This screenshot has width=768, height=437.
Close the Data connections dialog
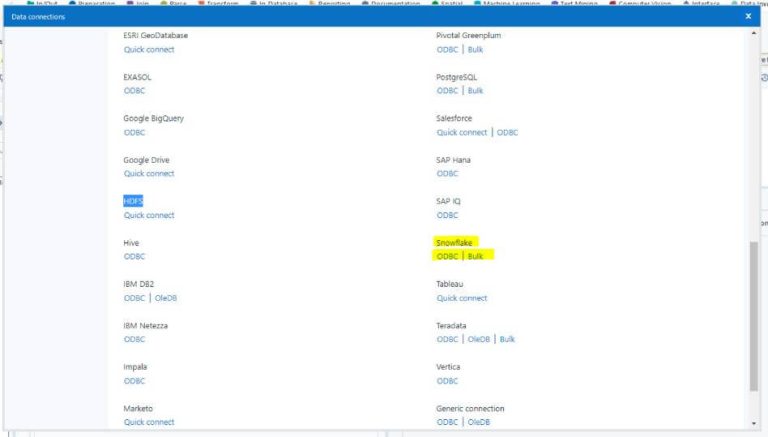[x=748, y=16]
